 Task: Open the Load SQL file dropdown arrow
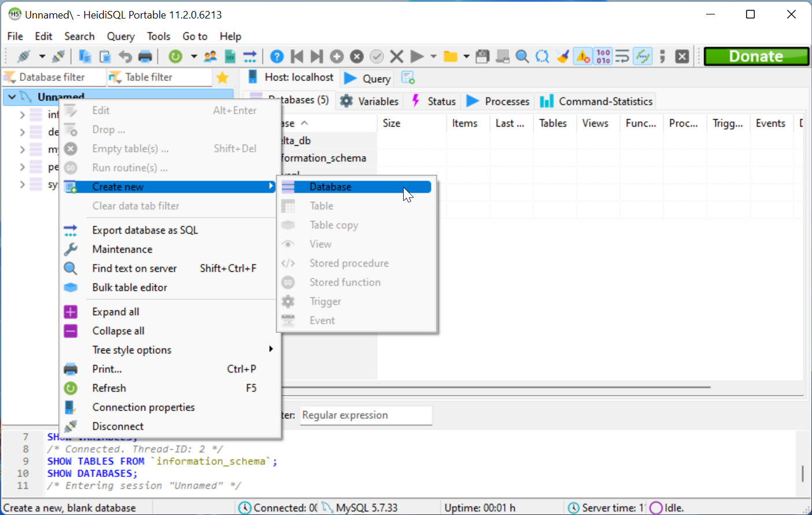click(x=466, y=56)
